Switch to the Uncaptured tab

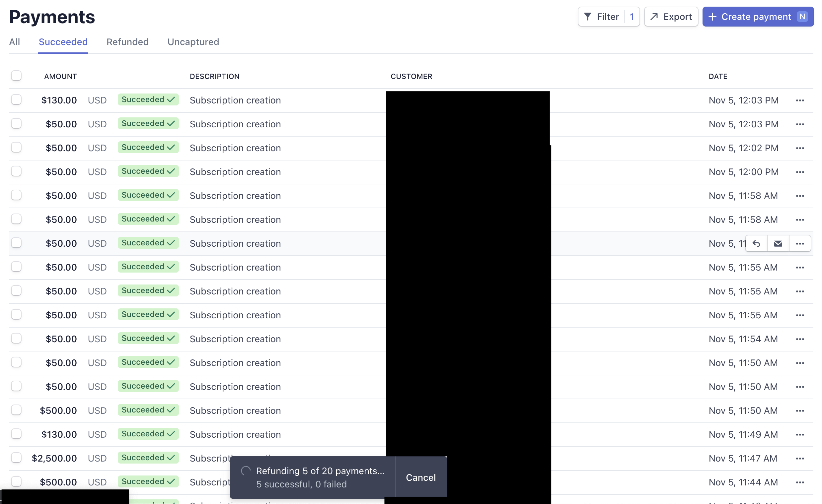click(x=193, y=42)
